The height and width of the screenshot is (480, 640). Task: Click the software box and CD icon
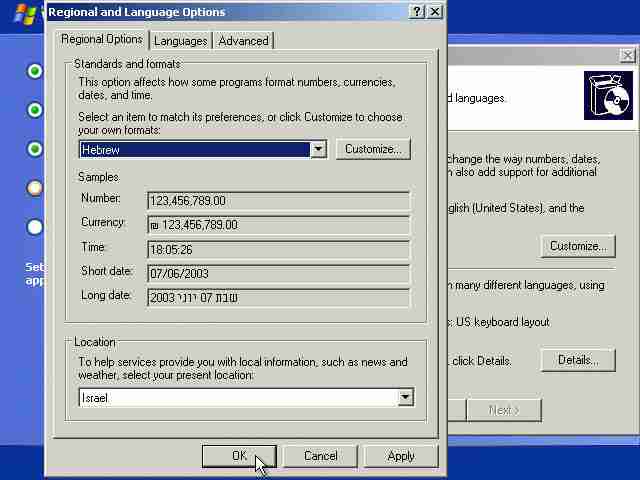(608, 96)
